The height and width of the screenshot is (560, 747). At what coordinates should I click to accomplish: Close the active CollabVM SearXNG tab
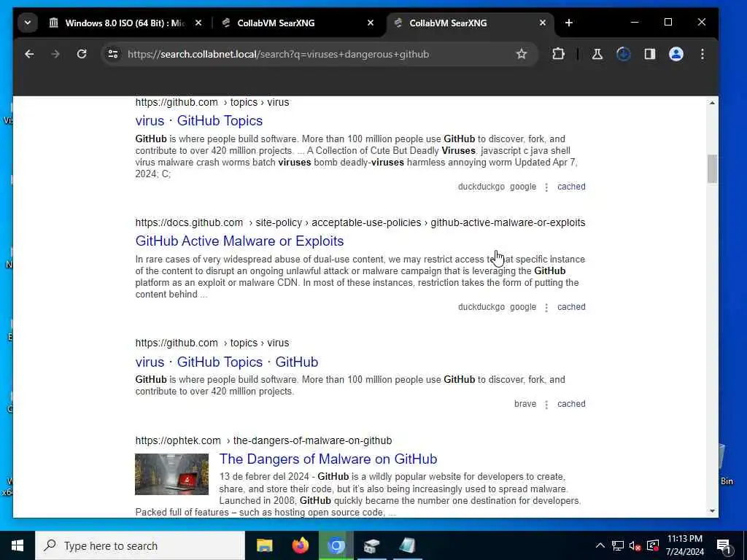tap(543, 23)
